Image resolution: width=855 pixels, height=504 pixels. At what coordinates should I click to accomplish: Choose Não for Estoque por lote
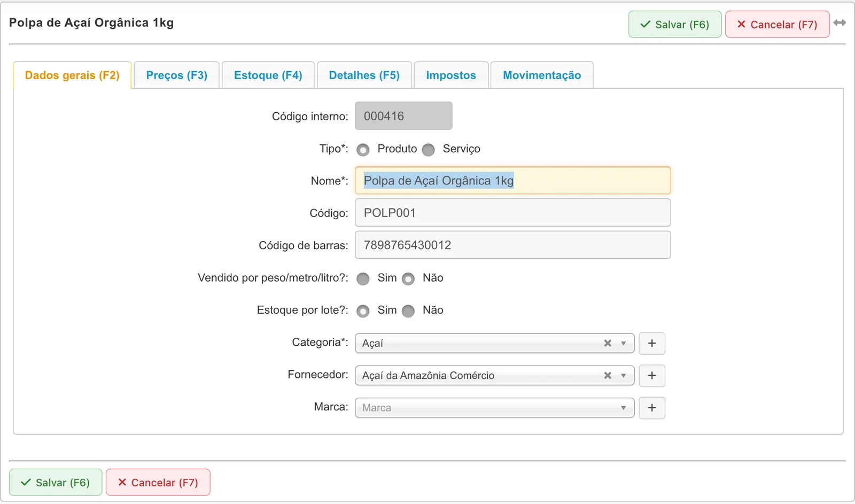point(408,311)
